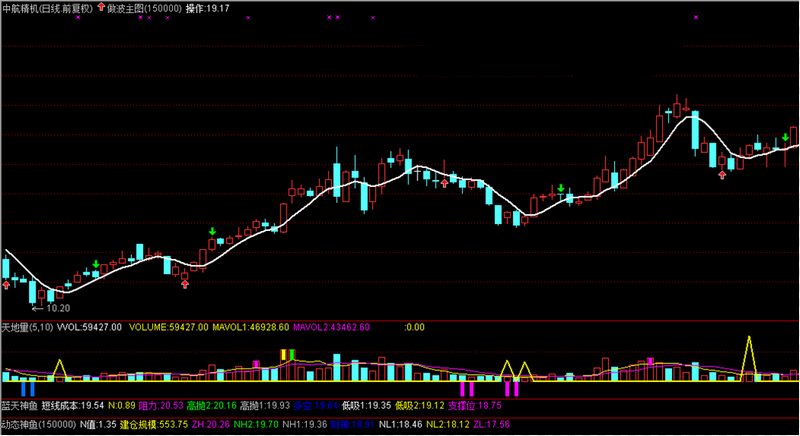Click the 10.20 lowest price label
800x436 pixels.
point(58,308)
